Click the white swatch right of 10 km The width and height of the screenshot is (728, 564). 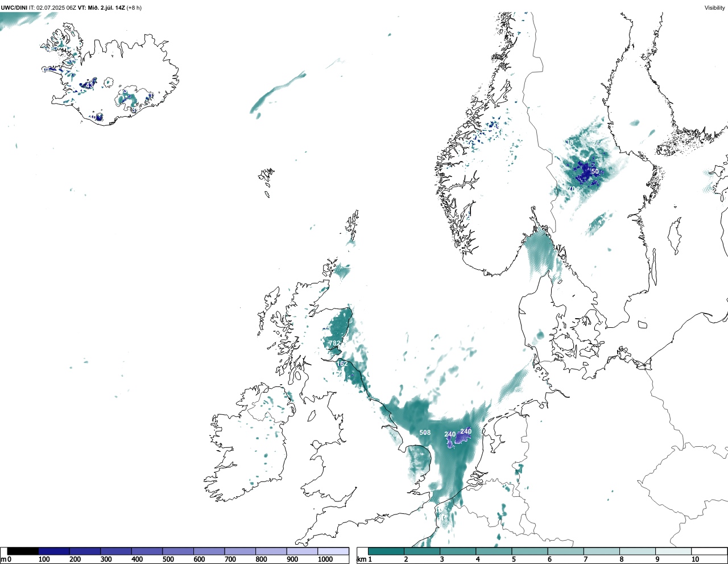pyautogui.click(x=709, y=551)
